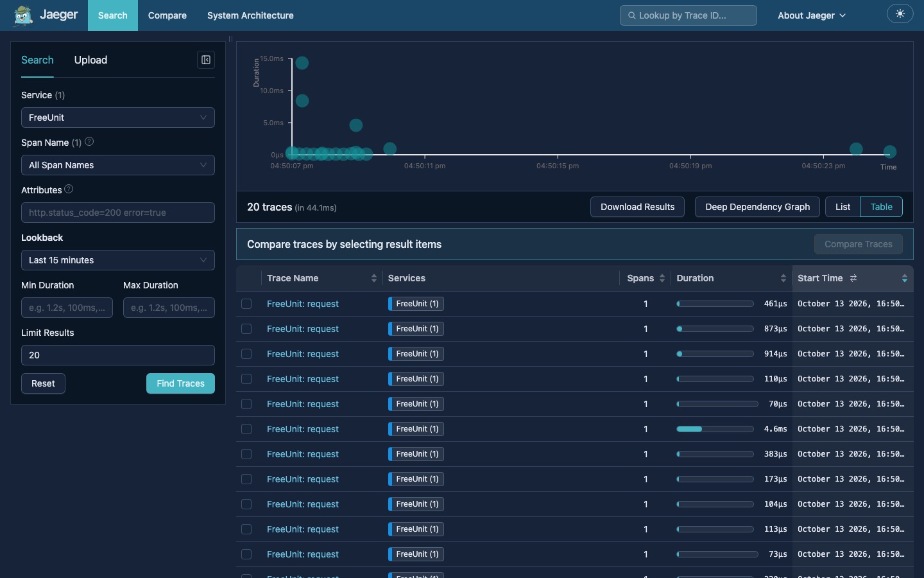Click the Min Duration input field

67,308
